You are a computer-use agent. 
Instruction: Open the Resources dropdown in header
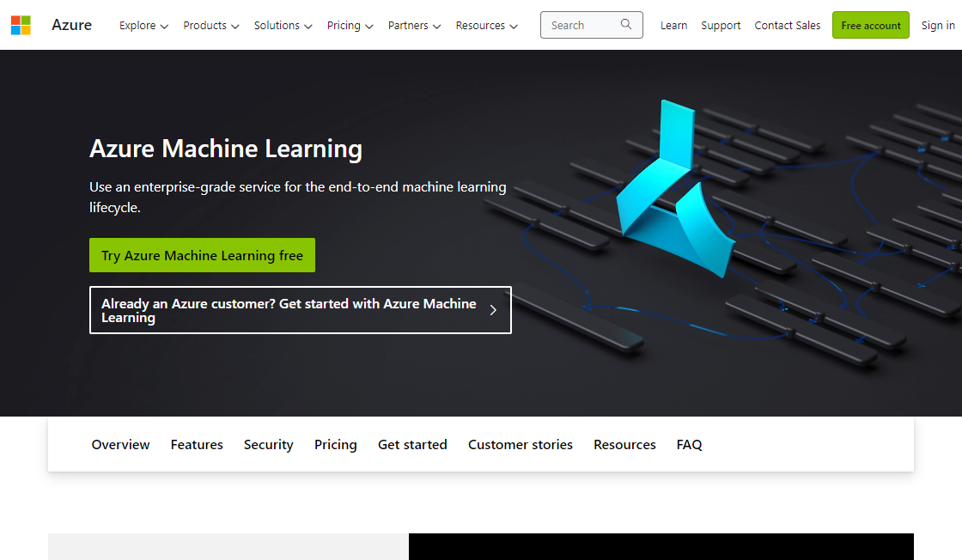(486, 26)
